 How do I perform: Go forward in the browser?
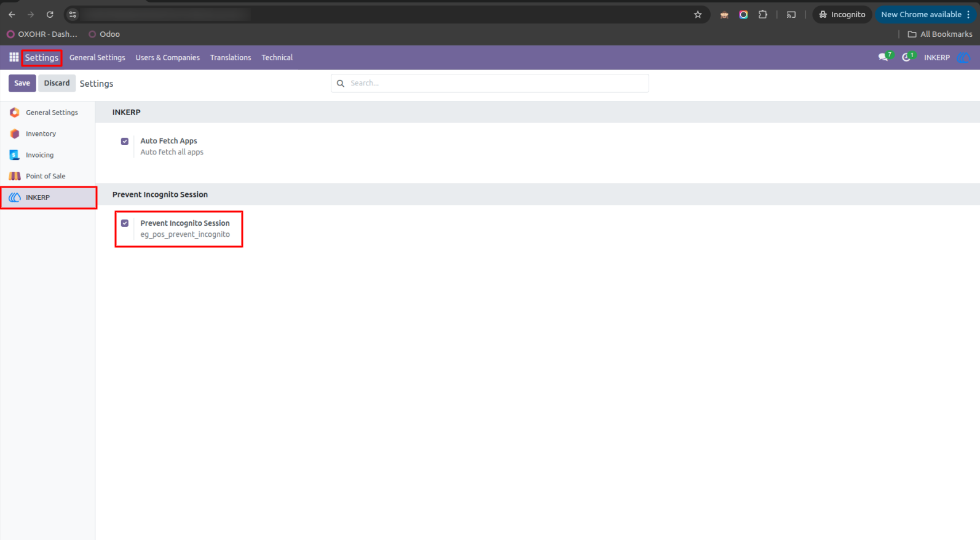click(x=31, y=14)
